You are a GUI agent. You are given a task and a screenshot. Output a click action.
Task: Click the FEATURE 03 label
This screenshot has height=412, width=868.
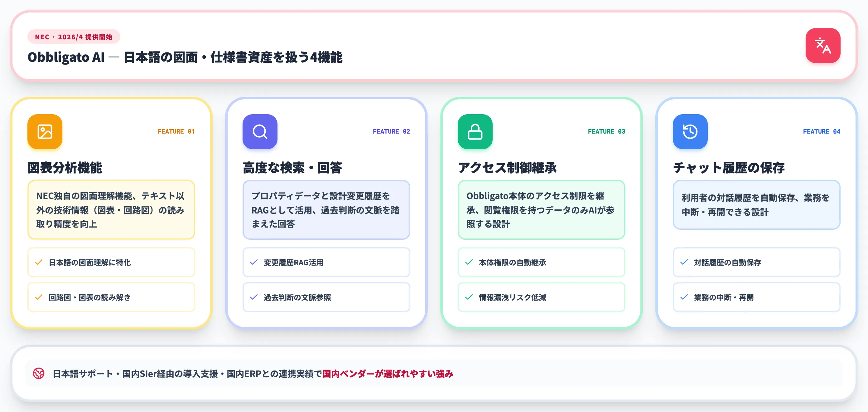(x=606, y=132)
